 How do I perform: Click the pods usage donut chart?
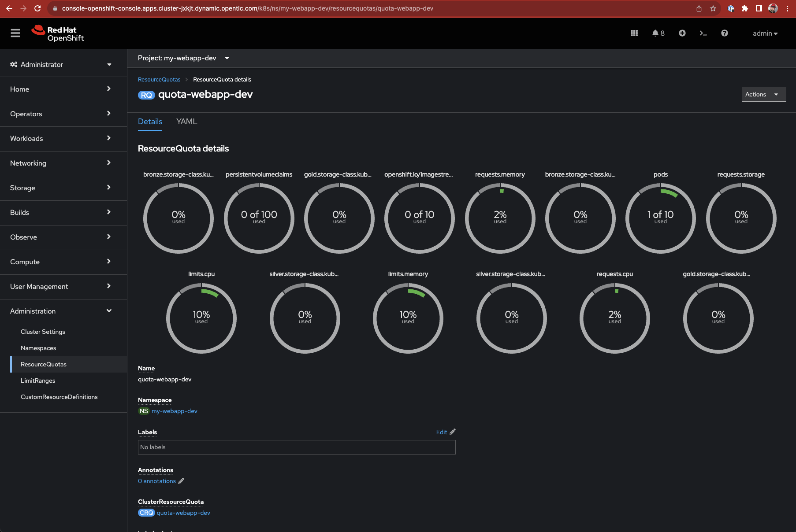[x=660, y=218]
